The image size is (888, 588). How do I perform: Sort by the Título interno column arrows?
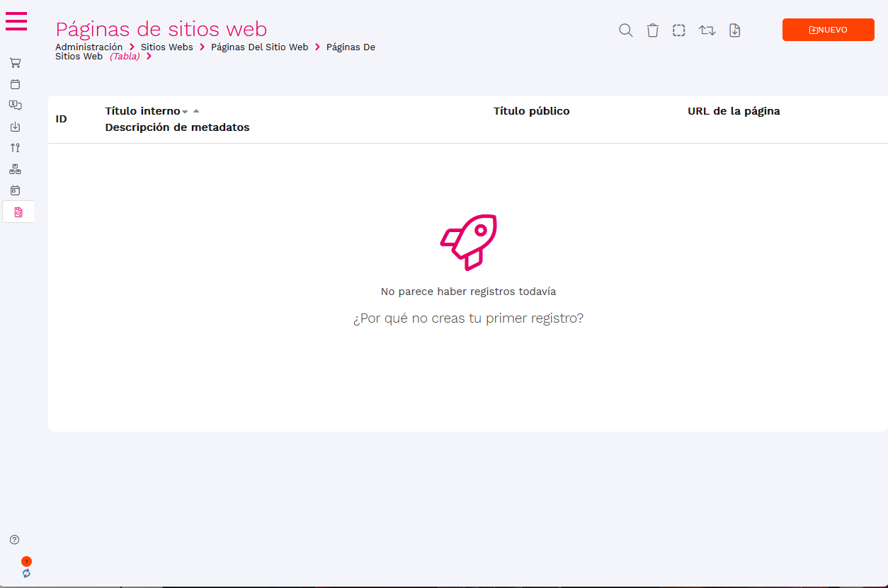(190, 111)
